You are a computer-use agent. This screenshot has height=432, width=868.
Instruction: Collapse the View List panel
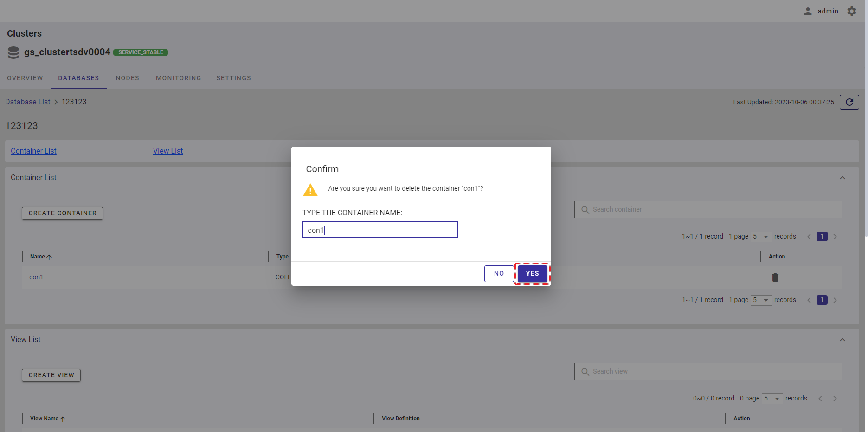pos(842,340)
